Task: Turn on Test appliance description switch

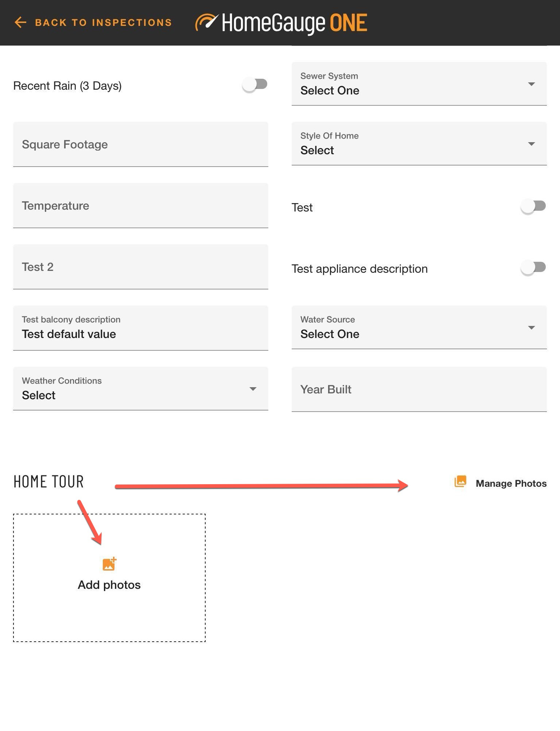Action: pyautogui.click(x=533, y=268)
